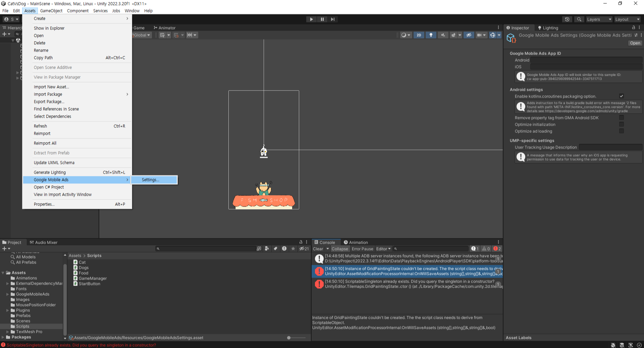Toggle 2D view in the Scene toolbar
644x348 pixels.
click(x=419, y=35)
